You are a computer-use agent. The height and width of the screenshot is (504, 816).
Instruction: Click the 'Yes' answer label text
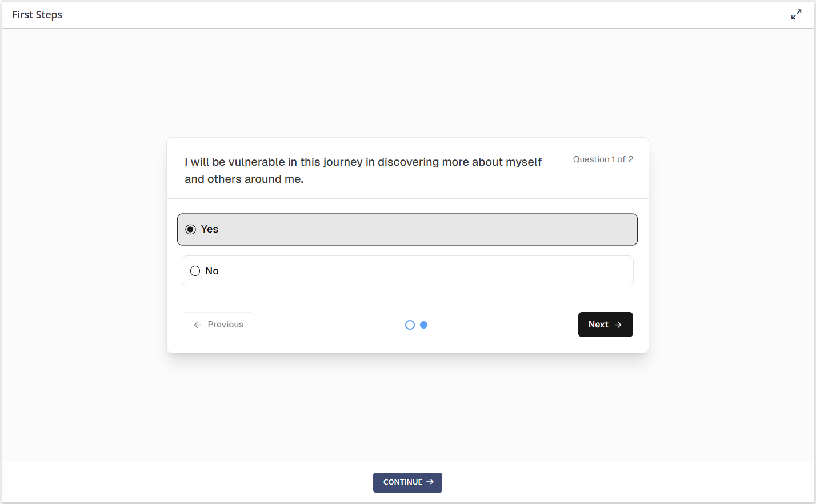click(x=210, y=229)
